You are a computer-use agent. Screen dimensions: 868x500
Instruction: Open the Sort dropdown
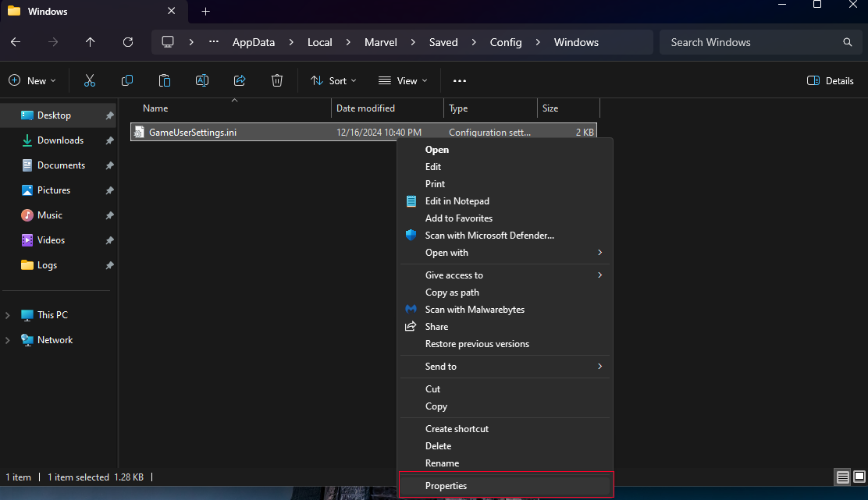[x=333, y=81]
